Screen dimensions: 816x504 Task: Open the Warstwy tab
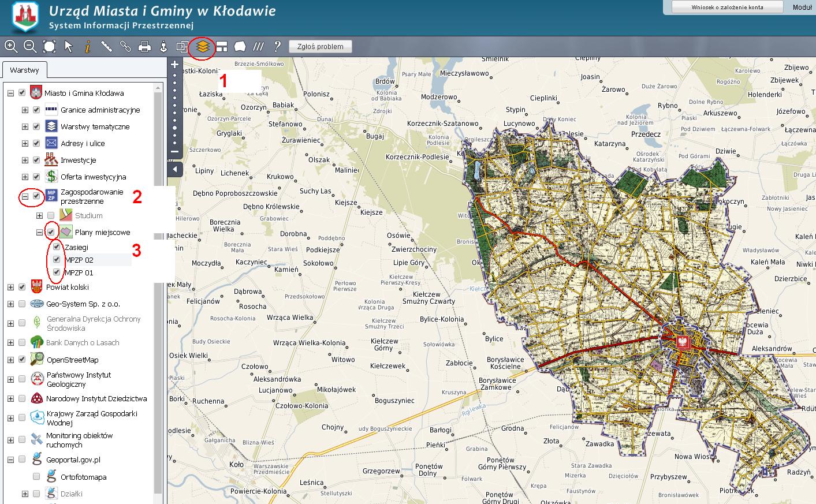click(24, 70)
